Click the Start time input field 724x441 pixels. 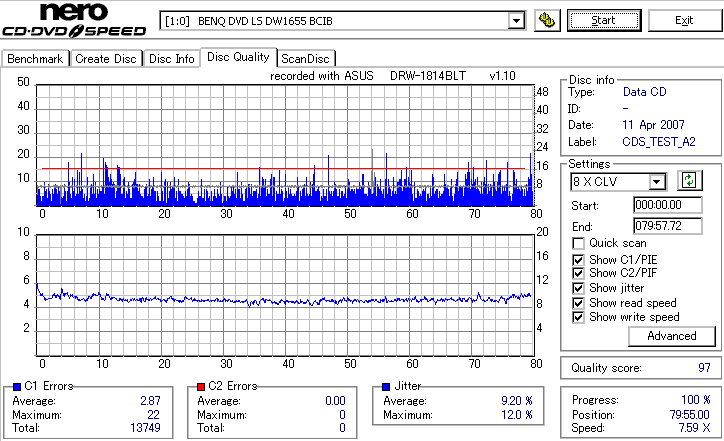[668, 205]
